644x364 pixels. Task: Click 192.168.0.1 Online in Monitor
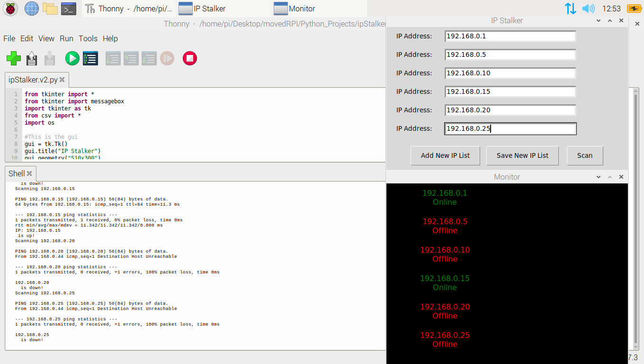(445, 198)
